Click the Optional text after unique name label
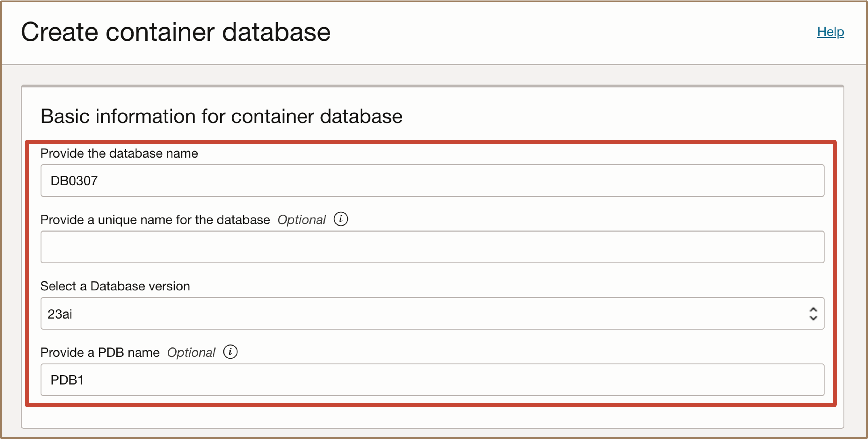868x439 pixels. pos(302,220)
